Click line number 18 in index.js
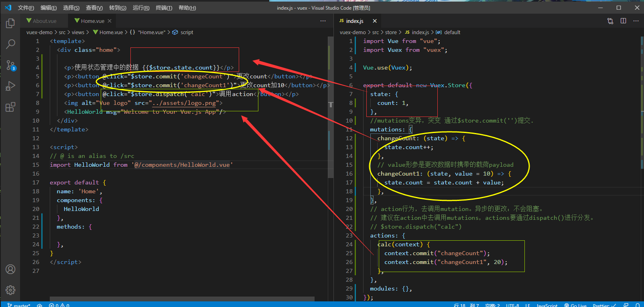Screen dimensions: 644x307 coord(349,191)
